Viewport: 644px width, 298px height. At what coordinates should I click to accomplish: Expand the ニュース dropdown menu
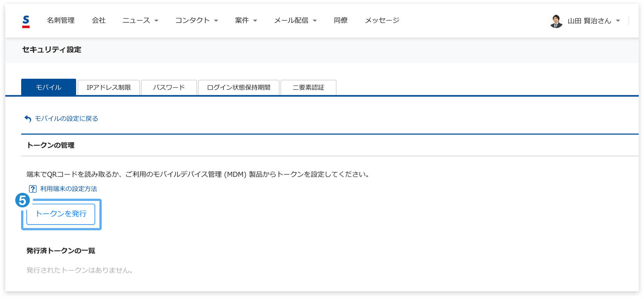tap(140, 20)
